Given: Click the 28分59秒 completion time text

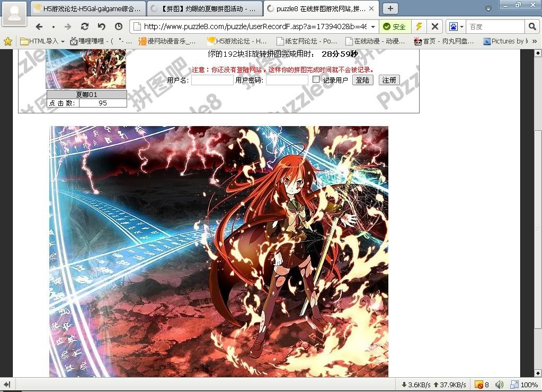Looking at the screenshot, I should (x=340, y=54).
